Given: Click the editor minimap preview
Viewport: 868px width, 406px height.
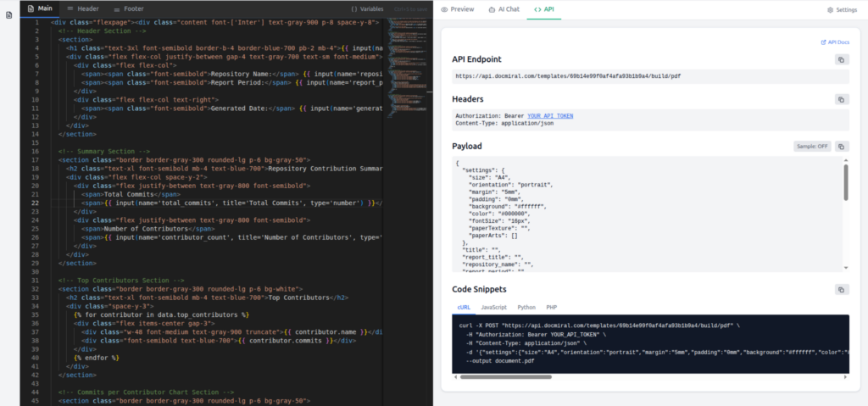Looking at the screenshot, I should click(x=409, y=66).
